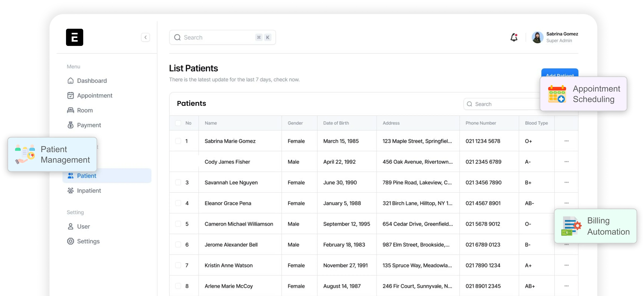Open the Payment money-bag icon
644x296 pixels.
pyautogui.click(x=70, y=125)
